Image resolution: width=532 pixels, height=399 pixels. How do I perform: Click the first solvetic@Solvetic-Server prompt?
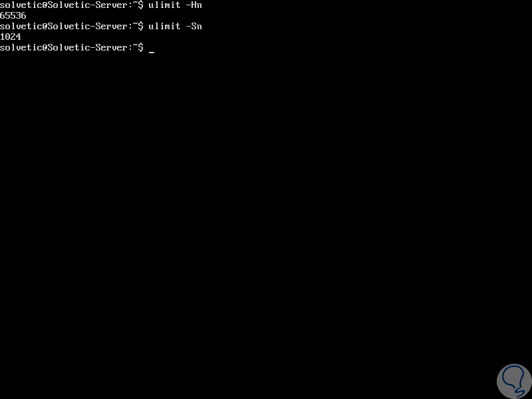(72, 5)
